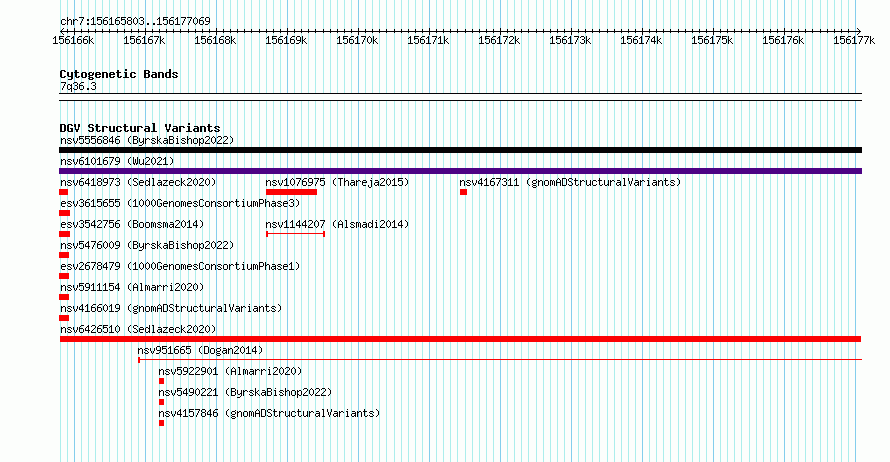Open nsv6418973 (Sedlazeck2020) variant label
890x462 pixels.
pyautogui.click(x=138, y=182)
